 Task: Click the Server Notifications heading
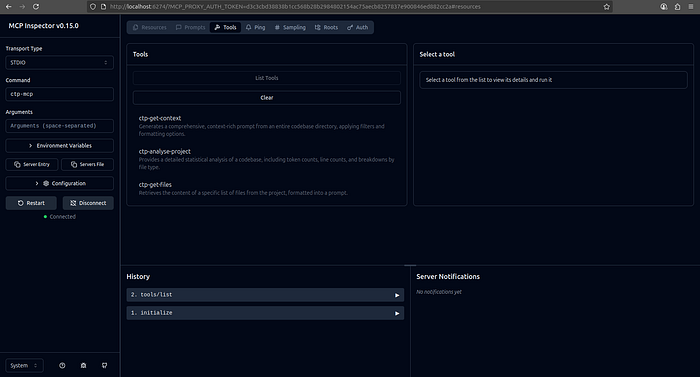(x=448, y=276)
